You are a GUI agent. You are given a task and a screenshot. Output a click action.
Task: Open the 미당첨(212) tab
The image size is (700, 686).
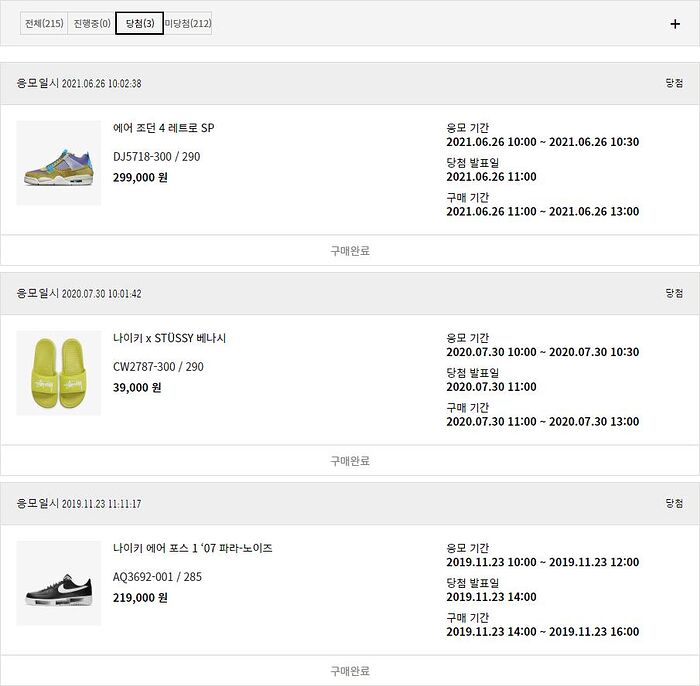[188, 24]
